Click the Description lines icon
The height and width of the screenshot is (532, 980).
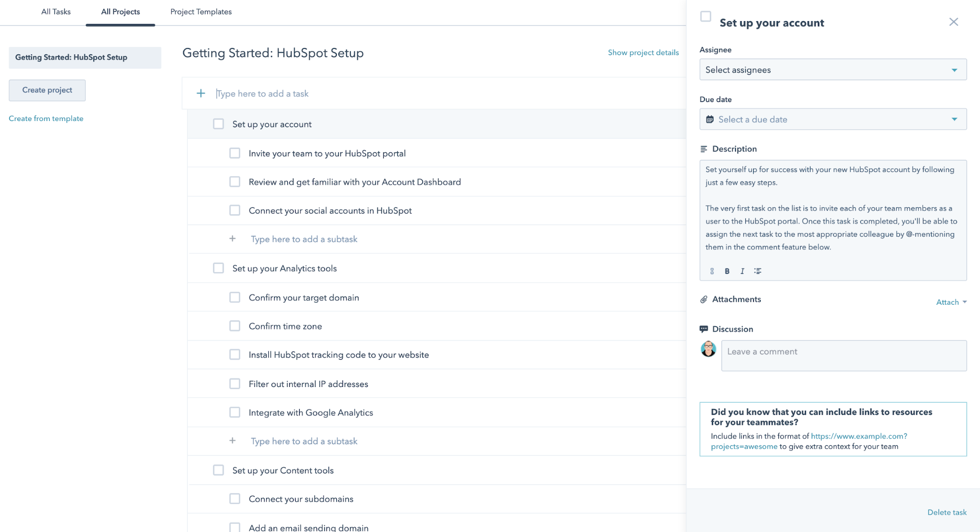pyautogui.click(x=704, y=149)
